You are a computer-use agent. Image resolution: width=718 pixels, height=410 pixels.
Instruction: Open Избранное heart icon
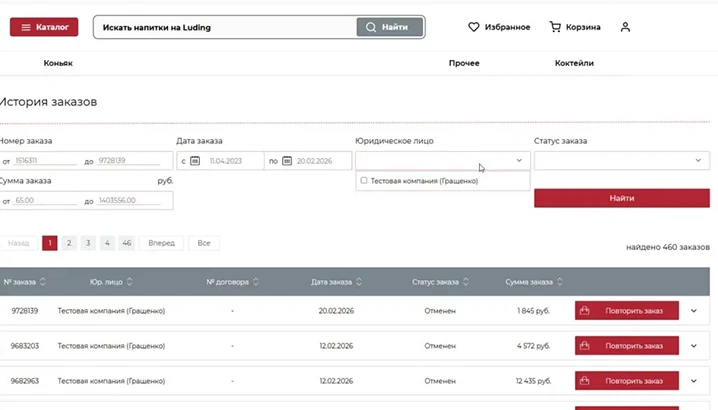pos(473,27)
